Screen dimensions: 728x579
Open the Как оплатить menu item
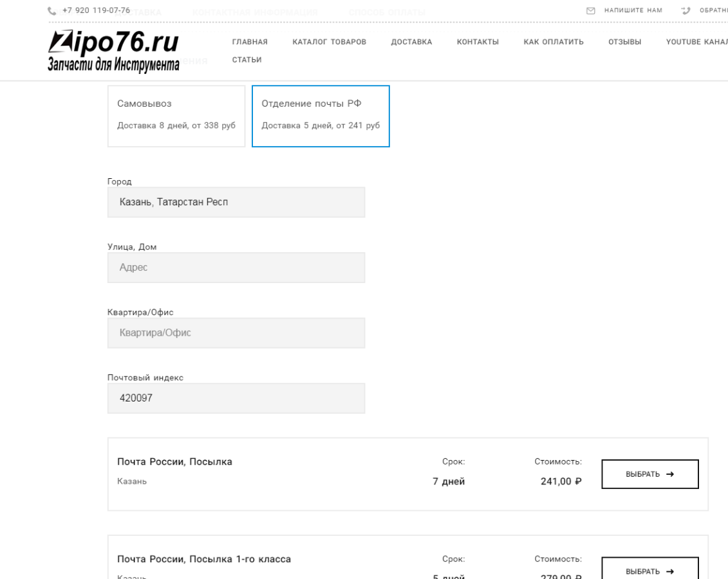[554, 42]
